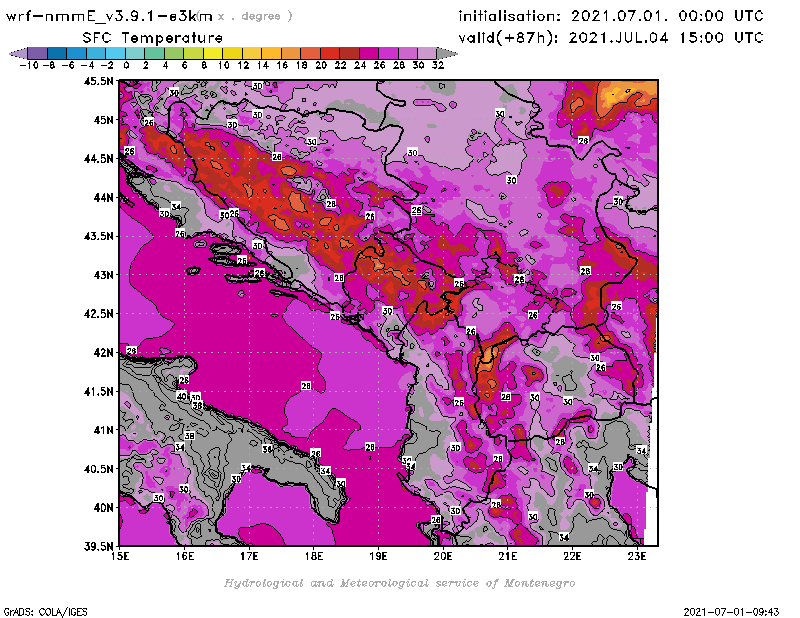Click the '16' value on the color scale
This screenshot has height=618, width=800.
[282, 65]
